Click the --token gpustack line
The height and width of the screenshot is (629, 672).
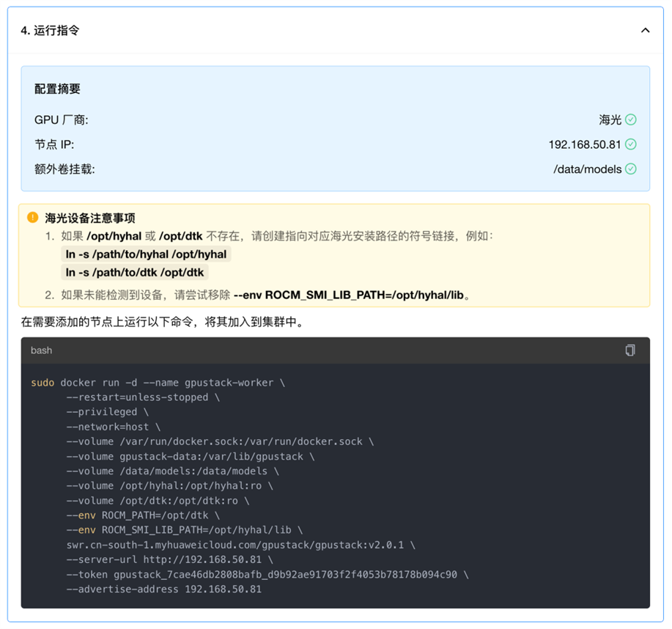click(267, 574)
